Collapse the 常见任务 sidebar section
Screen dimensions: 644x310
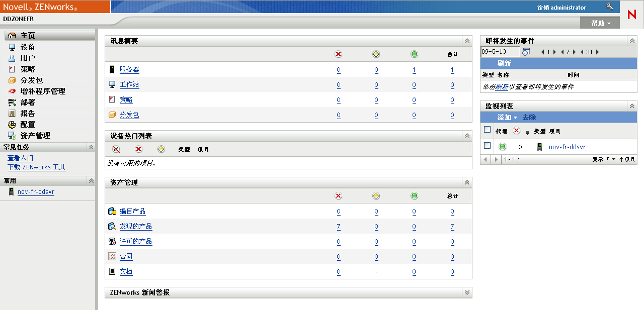click(91, 147)
